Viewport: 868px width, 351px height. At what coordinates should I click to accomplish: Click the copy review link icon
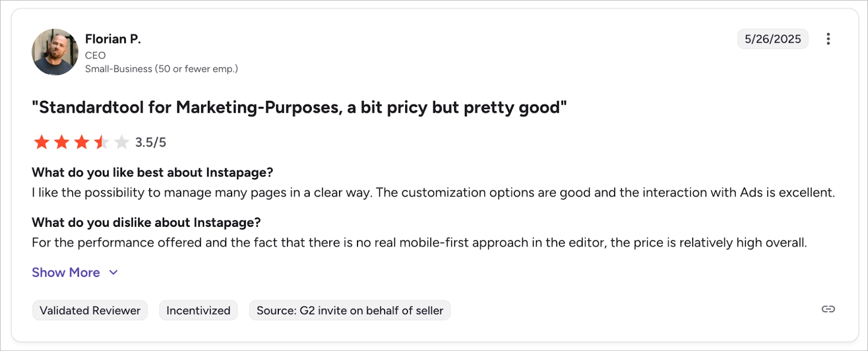pyautogui.click(x=828, y=309)
